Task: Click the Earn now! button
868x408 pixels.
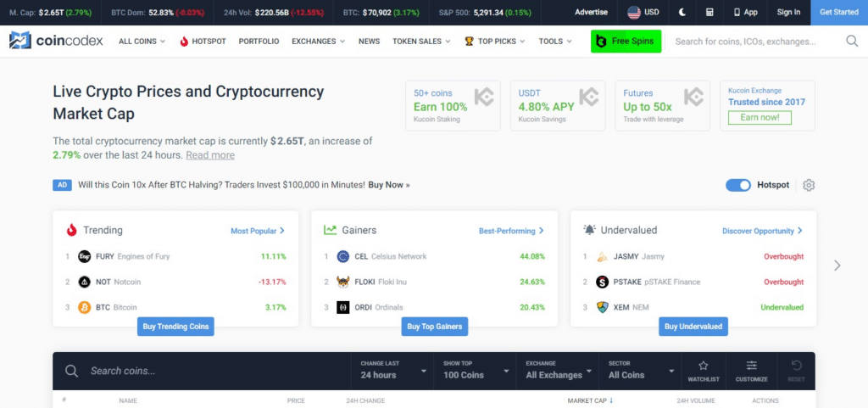Action: pyautogui.click(x=759, y=117)
